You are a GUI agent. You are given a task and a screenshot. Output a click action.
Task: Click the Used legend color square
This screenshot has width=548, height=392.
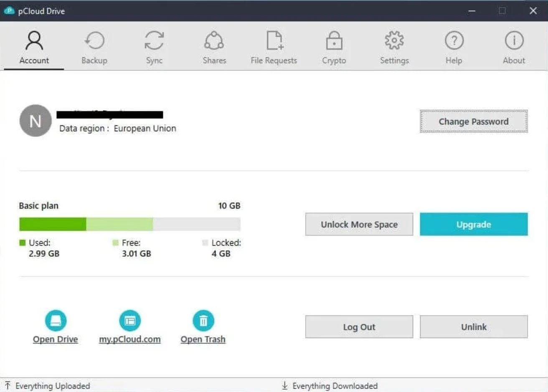pyautogui.click(x=23, y=242)
